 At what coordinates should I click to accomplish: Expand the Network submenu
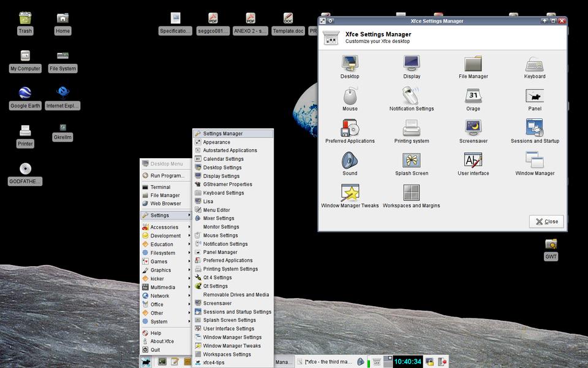[160, 296]
